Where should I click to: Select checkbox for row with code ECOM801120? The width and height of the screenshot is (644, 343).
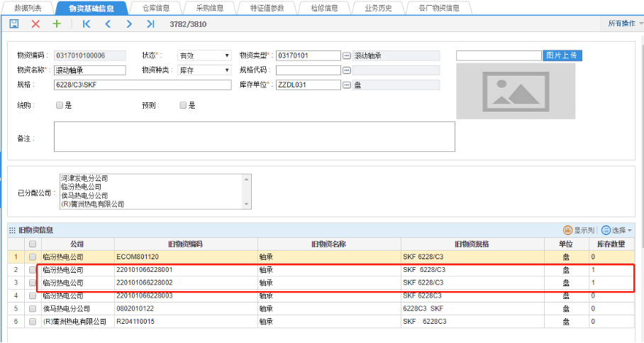point(32,256)
